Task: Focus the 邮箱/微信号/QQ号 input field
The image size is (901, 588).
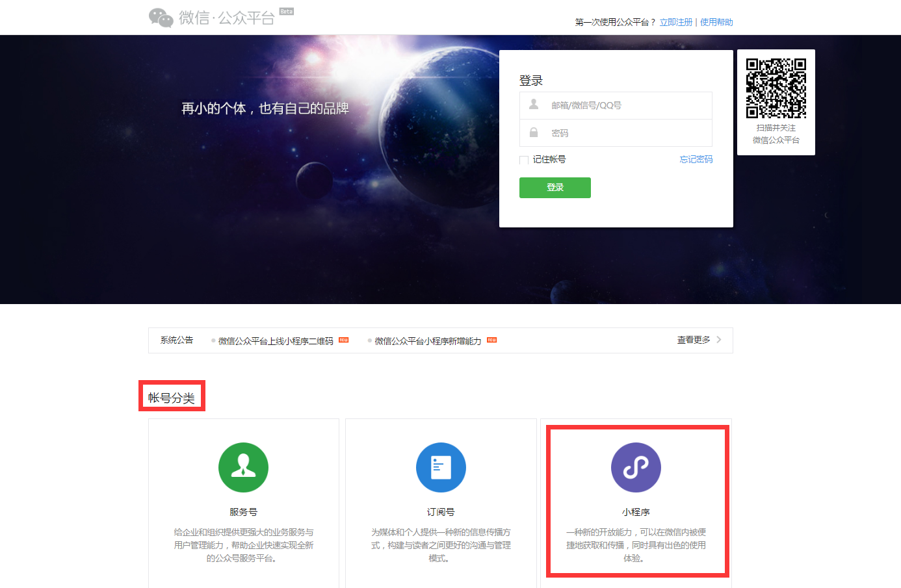Action: (x=616, y=105)
